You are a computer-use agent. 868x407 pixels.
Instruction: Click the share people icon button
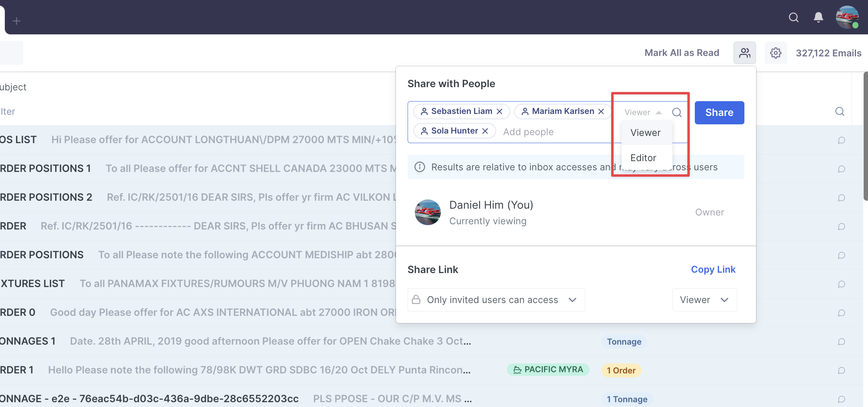(744, 53)
